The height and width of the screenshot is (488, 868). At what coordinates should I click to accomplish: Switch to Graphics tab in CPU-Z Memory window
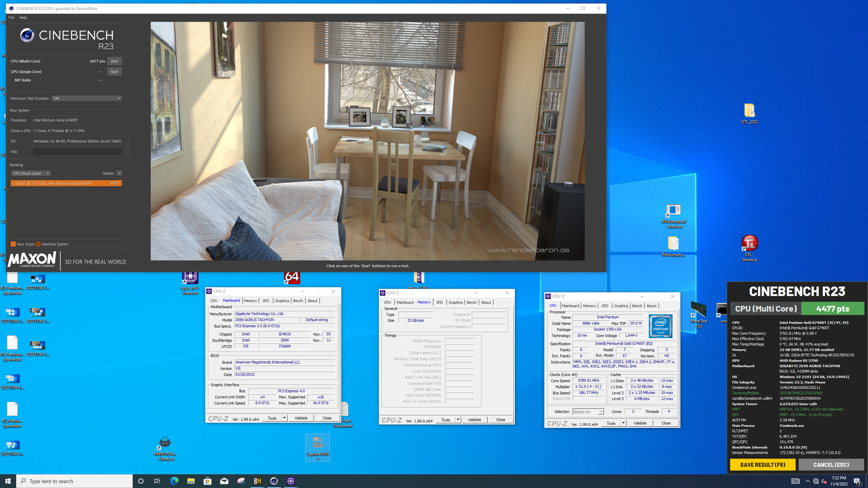click(x=455, y=303)
